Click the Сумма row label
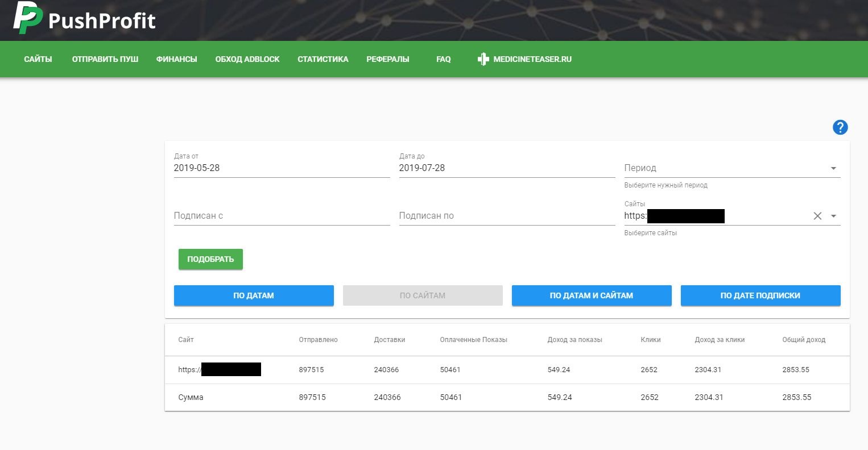Image resolution: width=868 pixels, height=450 pixels. 191,397
